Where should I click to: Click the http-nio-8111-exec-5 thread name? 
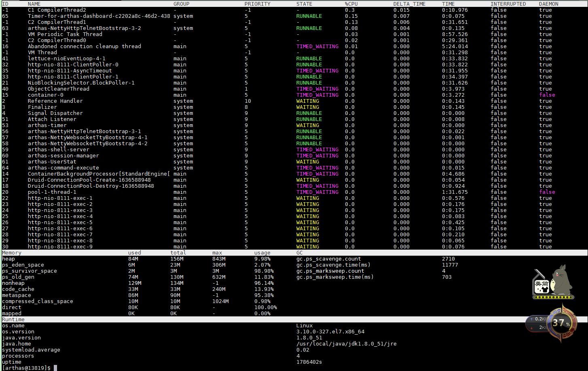coord(60,222)
